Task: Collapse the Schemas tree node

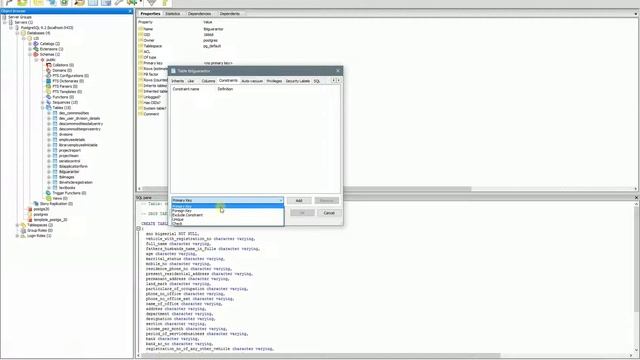Action: coord(30,54)
